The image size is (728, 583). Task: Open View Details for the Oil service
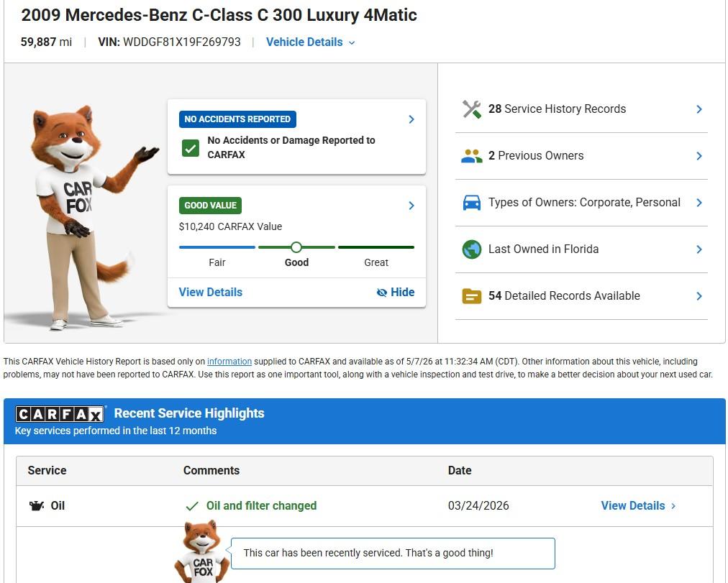(x=638, y=505)
